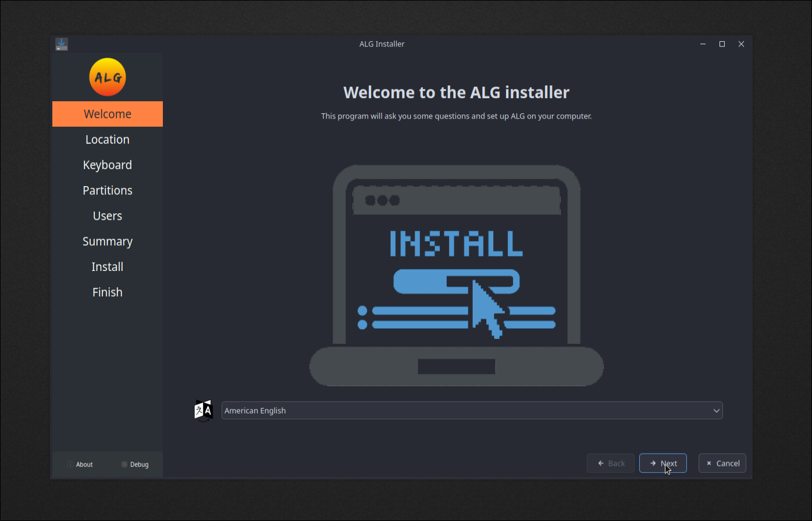This screenshot has width=812, height=521.
Task: Close the ALG Installer window
Action: pos(741,44)
